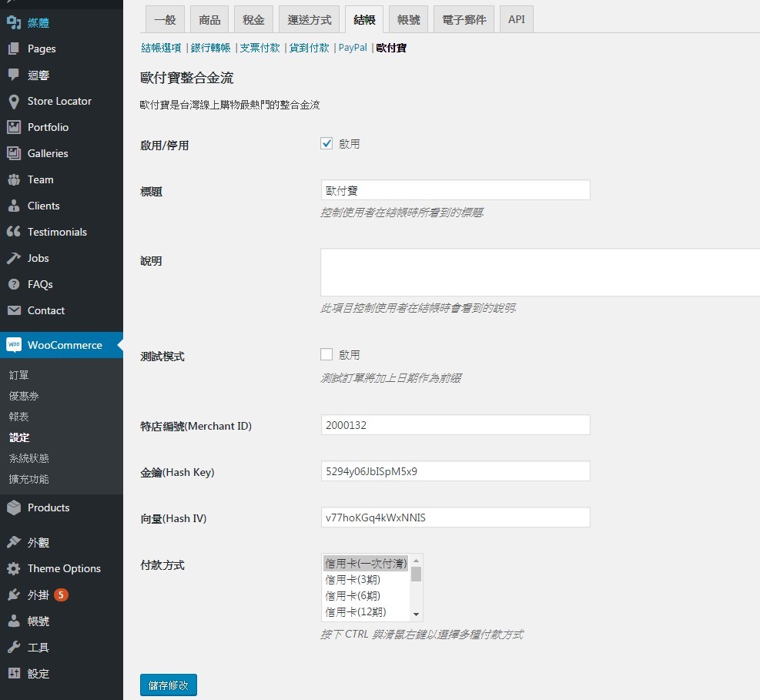The image size is (760, 700).
Task: Click the 標題 title input field
Action: [456, 190]
